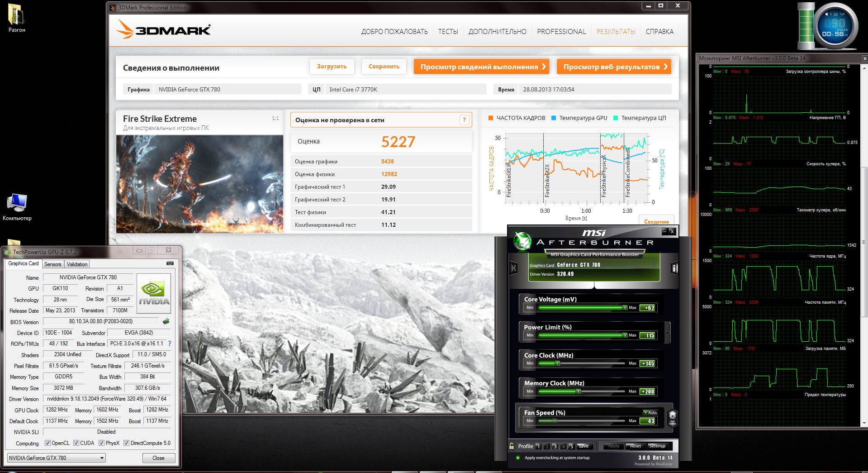Click Просмотр сведений выполнения button
The image size is (868, 473).
click(x=481, y=67)
